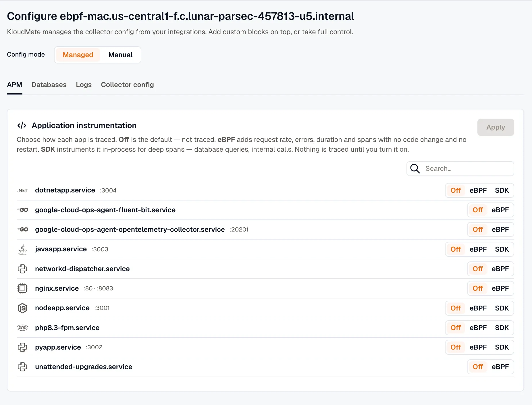This screenshot has width=532, height=405.
Task: Click the chip icon beside nginx.service
Action: click(x=22, y=288)
